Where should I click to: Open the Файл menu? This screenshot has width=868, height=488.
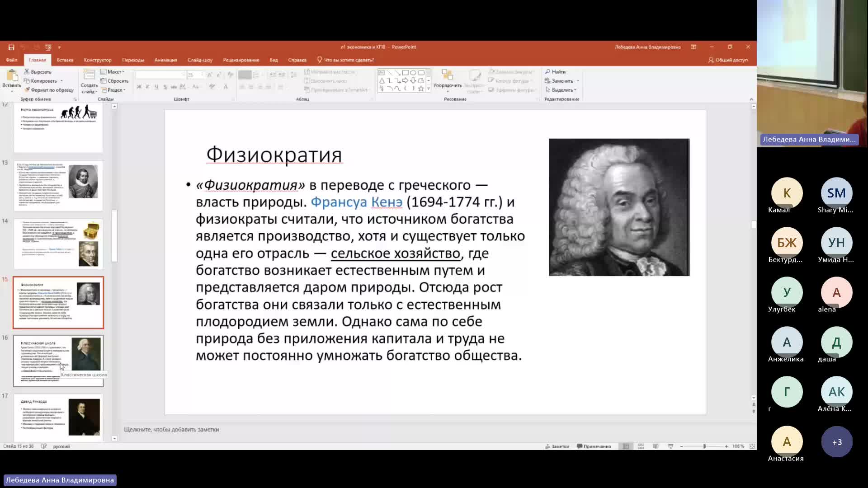(x=12, y=60)
